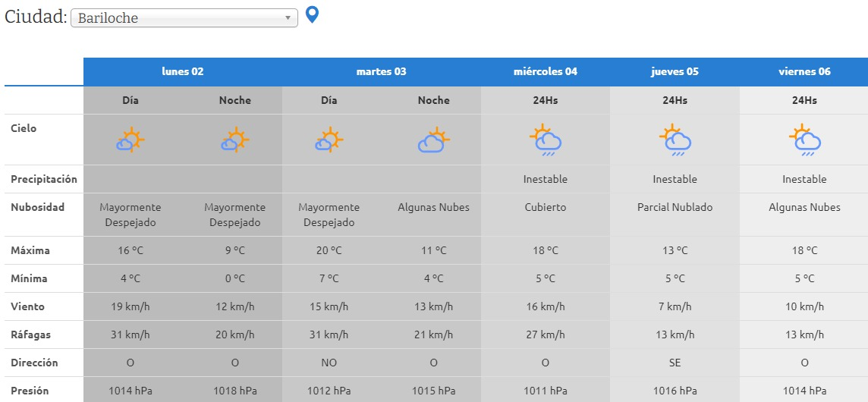Screen dimensions: 868x402
Task: Select the viernes 06 column header
Action: (x=804, y=71)
